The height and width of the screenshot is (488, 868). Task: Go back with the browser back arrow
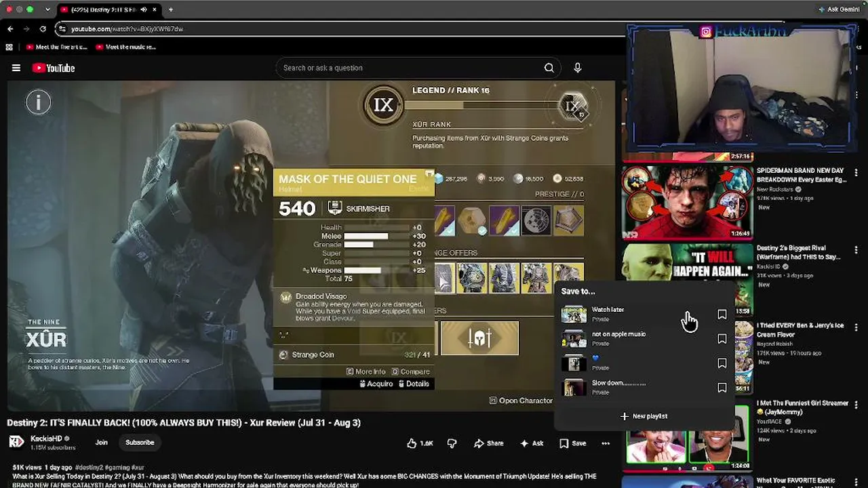(x=10, y=29)
